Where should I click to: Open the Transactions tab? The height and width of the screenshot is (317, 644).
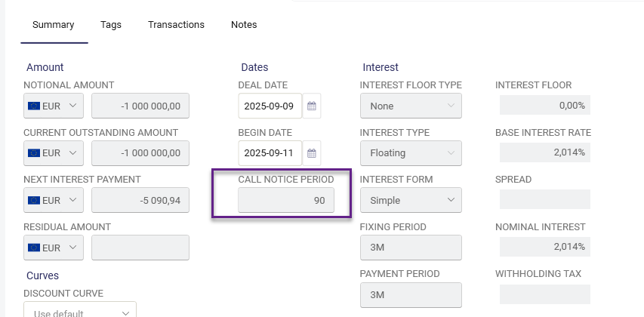coord(176,25)
